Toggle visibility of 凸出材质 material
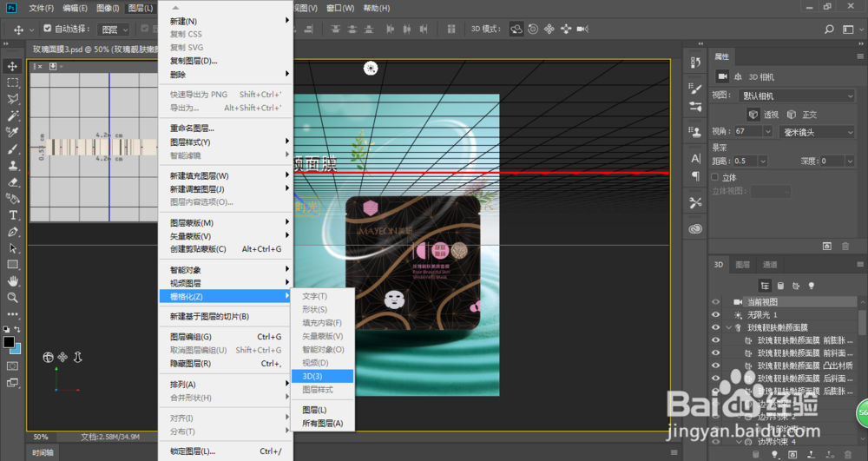Image resolution: width=868 pixels, height=461 pixels. pos(716,366)
